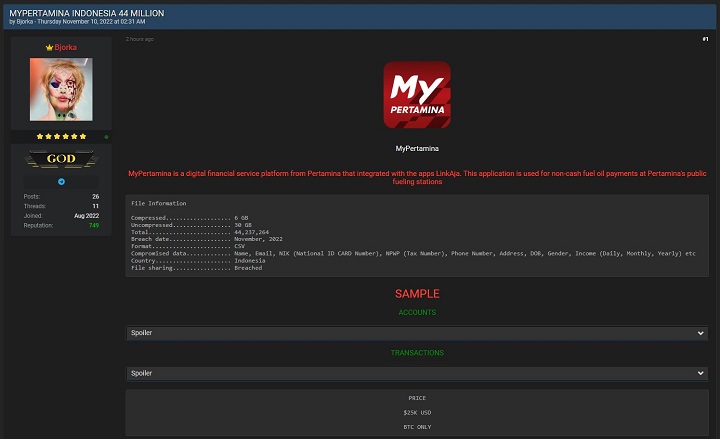Click the Joined Aug 2022 date
Viewport: 720px width, 439px height.
pos(86,216)
